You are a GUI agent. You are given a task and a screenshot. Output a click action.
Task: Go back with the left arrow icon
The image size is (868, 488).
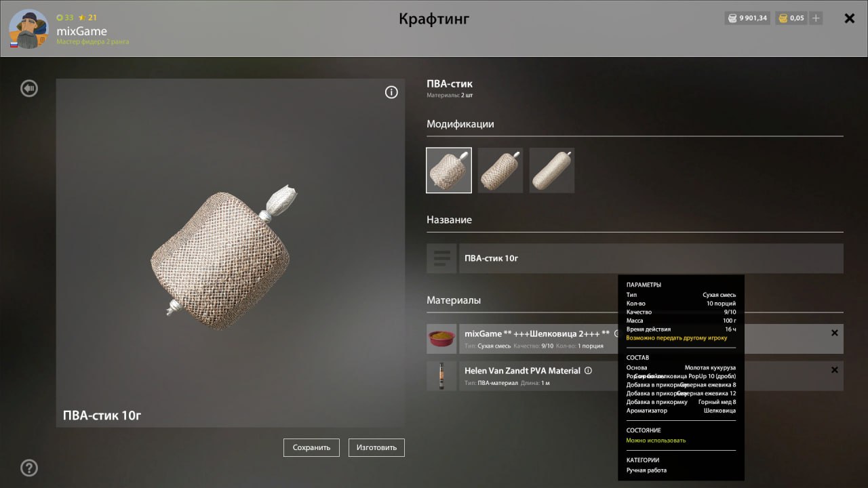(28, 88)
